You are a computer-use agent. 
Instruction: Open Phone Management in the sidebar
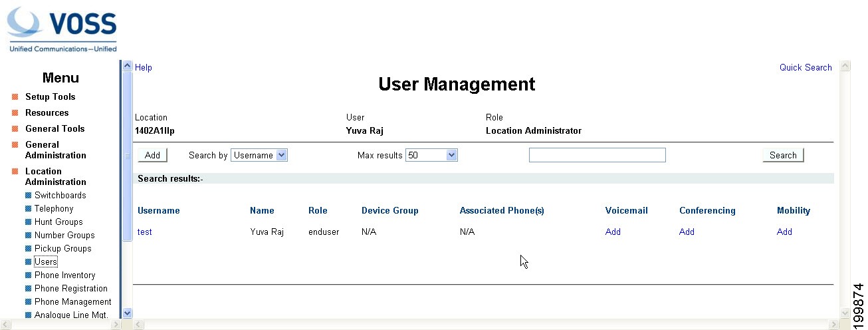[73, 302]
